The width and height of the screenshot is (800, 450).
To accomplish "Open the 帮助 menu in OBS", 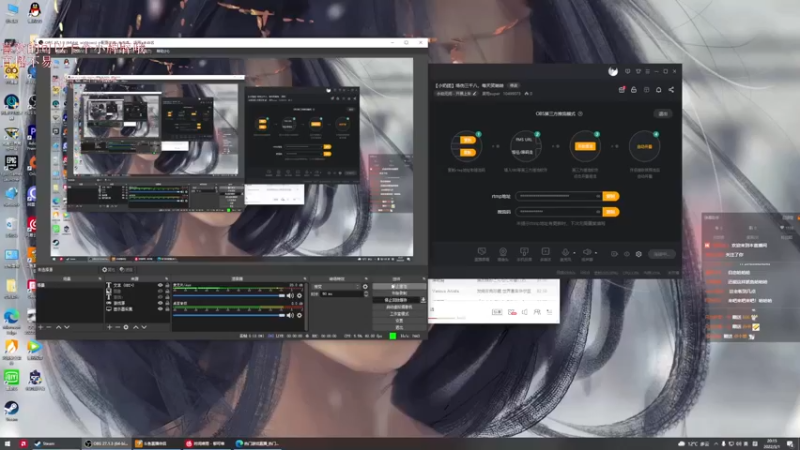I will click(x=163, y=51).
